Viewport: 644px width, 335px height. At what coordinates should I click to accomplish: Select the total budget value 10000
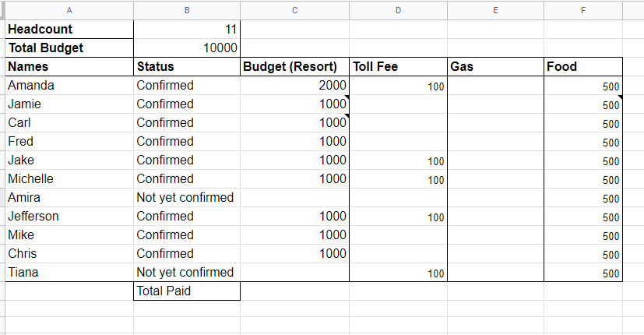point(187,48)
